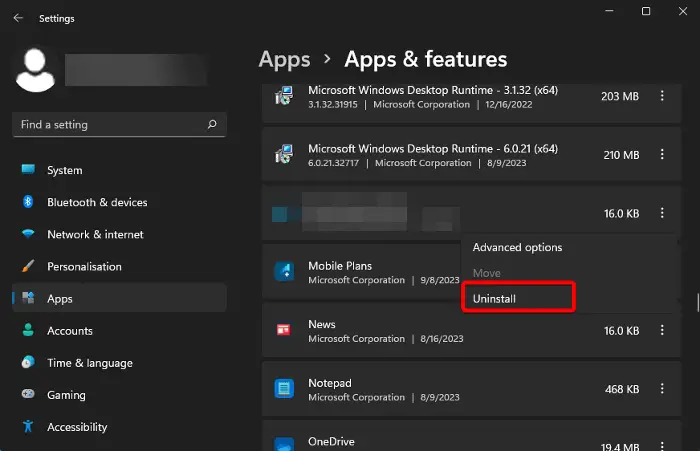Image resolution: width=700 pixels, height=451 pixels.
Task: Open options for Desktop Runtime 3.1.32
Action: coord(662,96)
